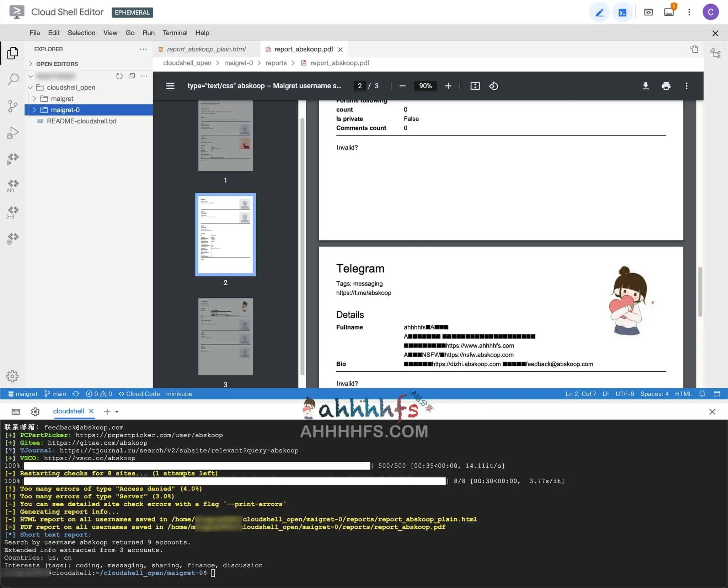Select page 3 thumbnail

click(225, 337)
